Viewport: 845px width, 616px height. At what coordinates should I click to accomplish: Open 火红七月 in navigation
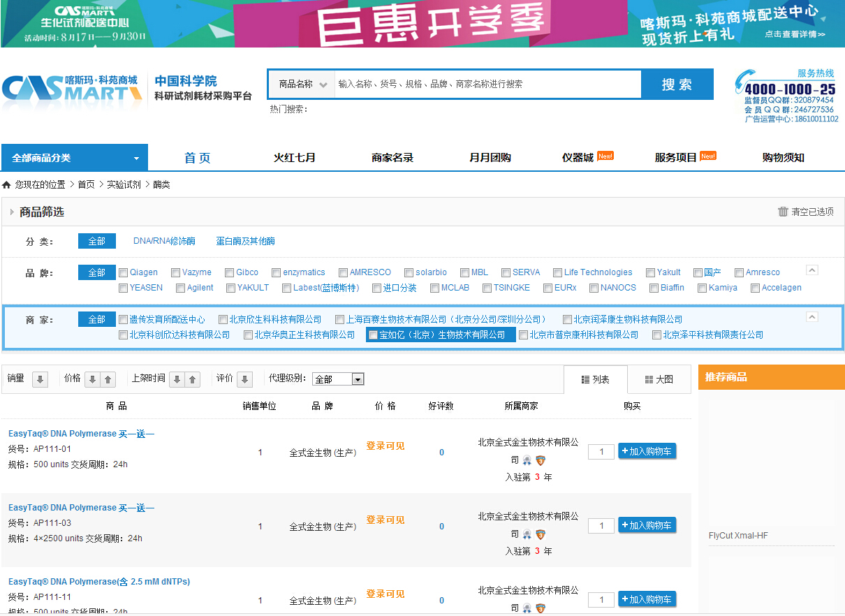click(294, 158)
